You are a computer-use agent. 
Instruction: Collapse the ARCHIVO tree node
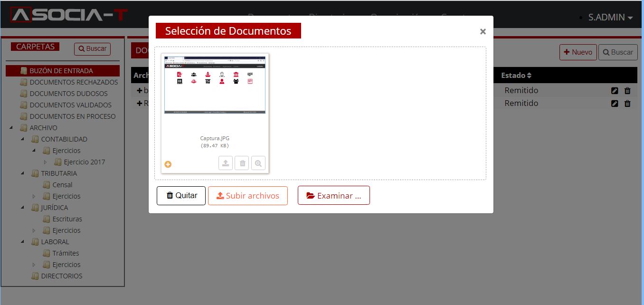pos(11,128)
